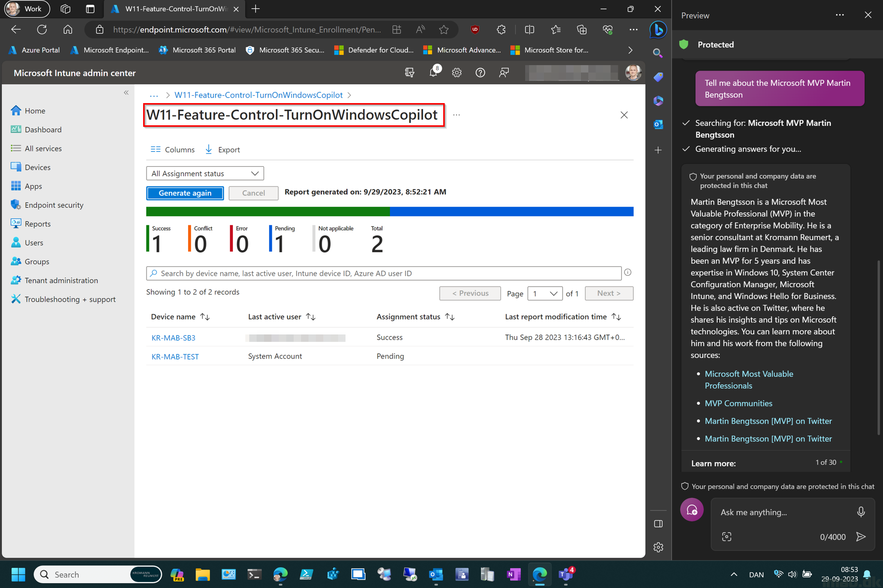Open the All Assignment status dropdown
Screen dimensions: 883x588
coord(205,174)
